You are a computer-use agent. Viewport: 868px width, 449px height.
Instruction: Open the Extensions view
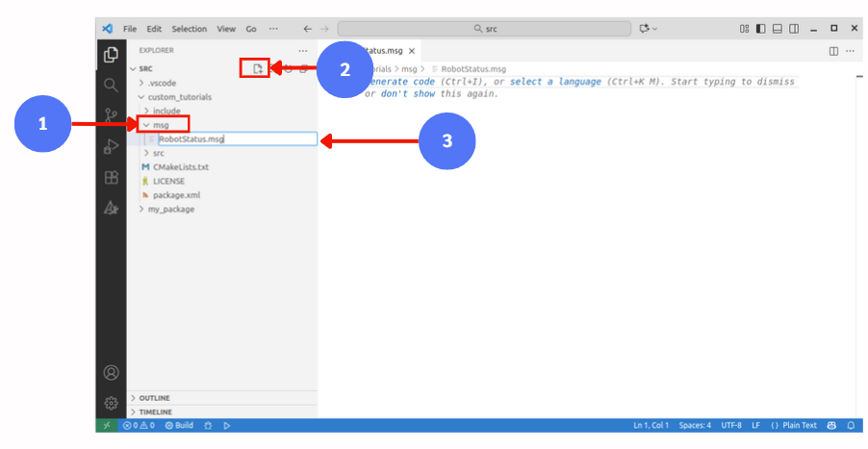pyautogui.click(x=111, y=177)
